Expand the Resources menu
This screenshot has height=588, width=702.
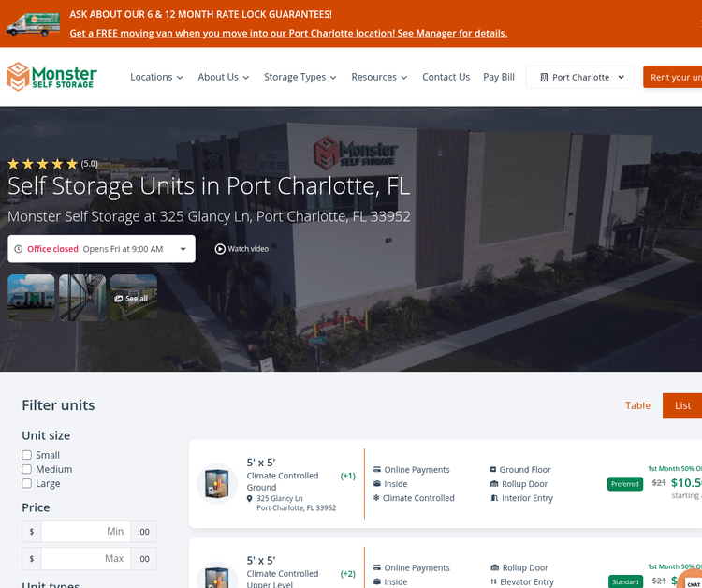click(379, 77)
